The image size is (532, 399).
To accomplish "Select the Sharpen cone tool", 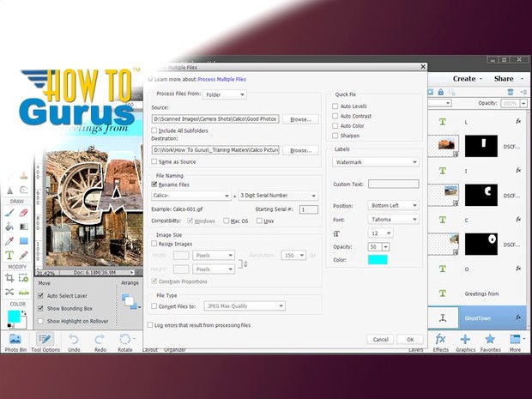I will pyautogui.click(x=9, y=190).
